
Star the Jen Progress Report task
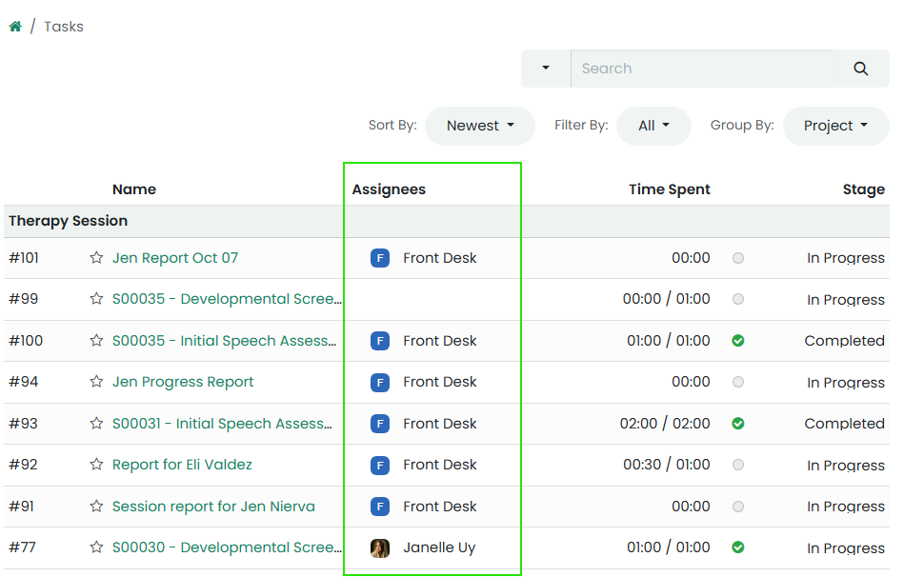96,382
